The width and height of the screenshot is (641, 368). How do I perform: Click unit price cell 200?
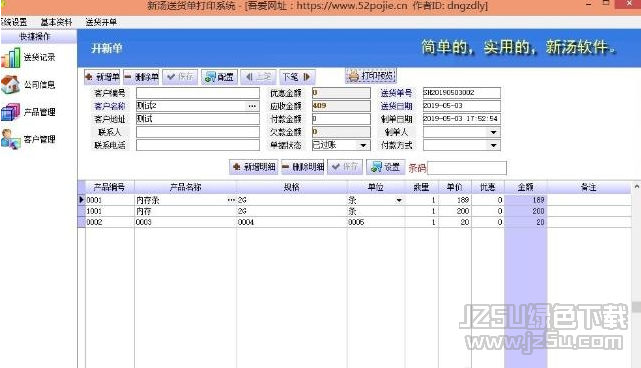[x=455, y=211]
